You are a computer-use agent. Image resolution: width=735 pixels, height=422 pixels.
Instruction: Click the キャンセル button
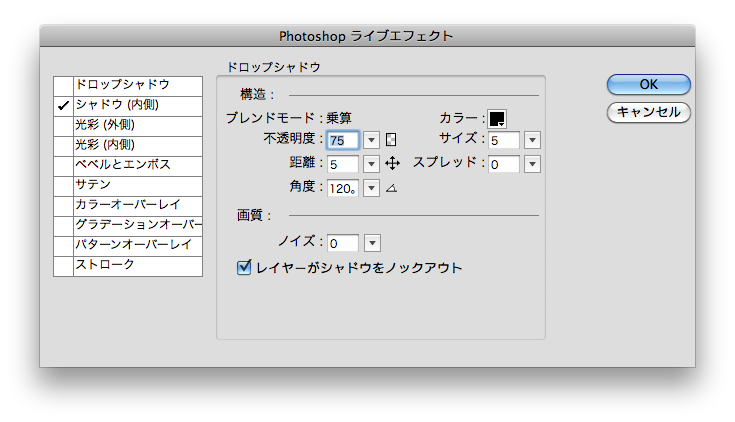[x=649, y=112]
